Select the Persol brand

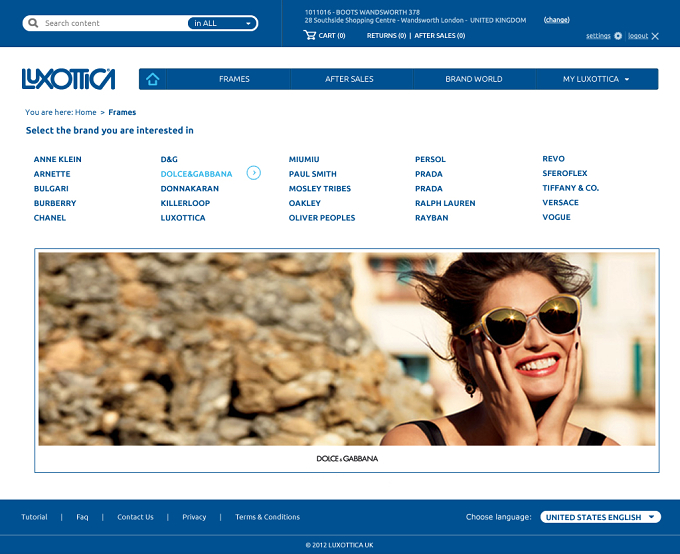430,159
